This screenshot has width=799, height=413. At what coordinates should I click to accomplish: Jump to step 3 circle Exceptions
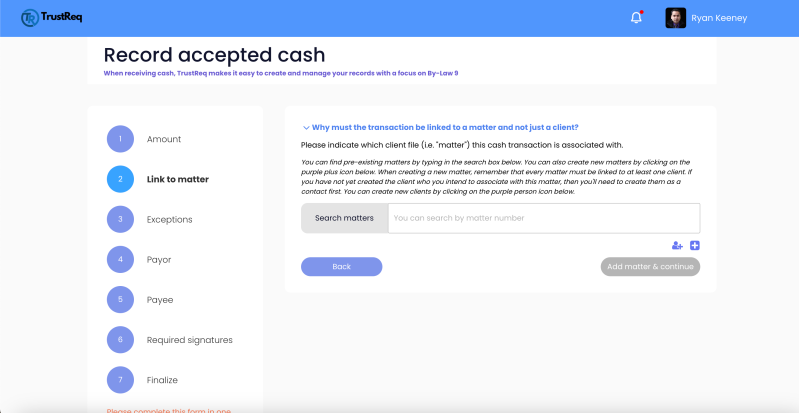point(120,219)
